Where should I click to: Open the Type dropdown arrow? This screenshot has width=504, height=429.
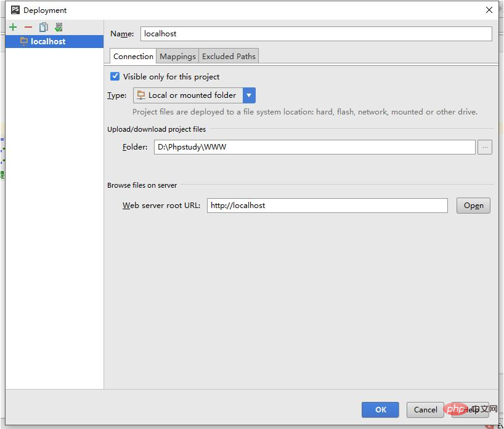pyautogui.click(x=249, y=95)
